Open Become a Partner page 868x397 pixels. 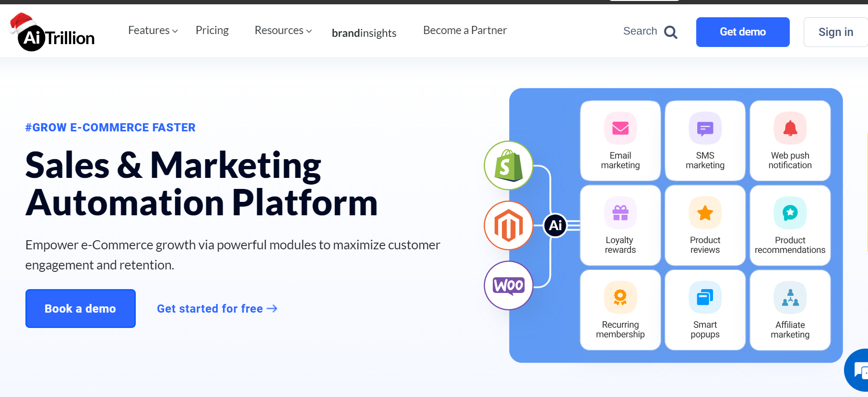click(465, 30)
